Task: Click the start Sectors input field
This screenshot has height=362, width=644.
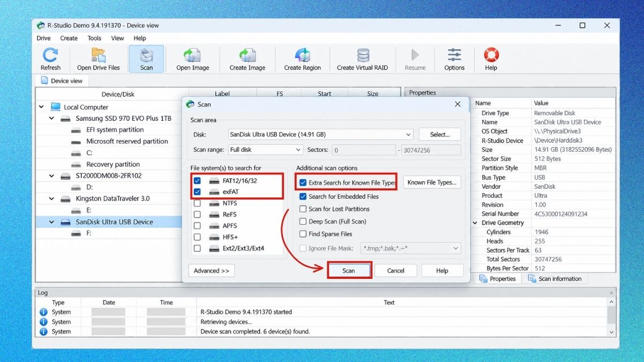Action: 364,150
